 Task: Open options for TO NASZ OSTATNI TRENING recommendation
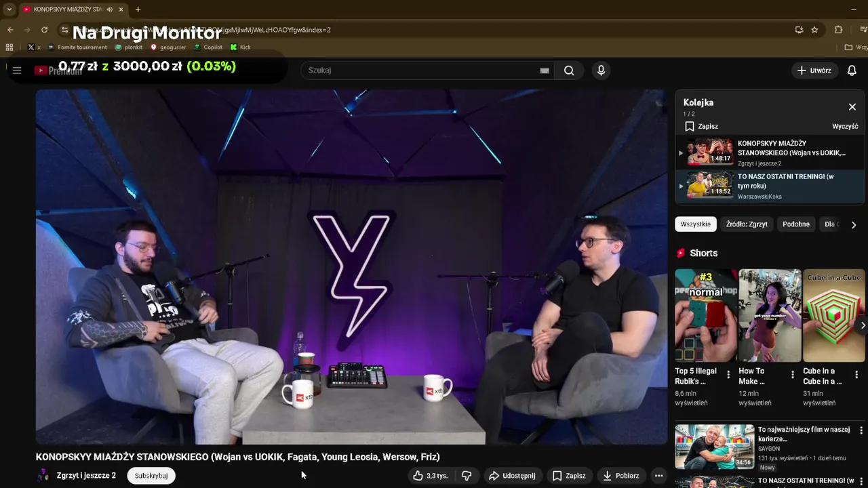coord(861,481)
